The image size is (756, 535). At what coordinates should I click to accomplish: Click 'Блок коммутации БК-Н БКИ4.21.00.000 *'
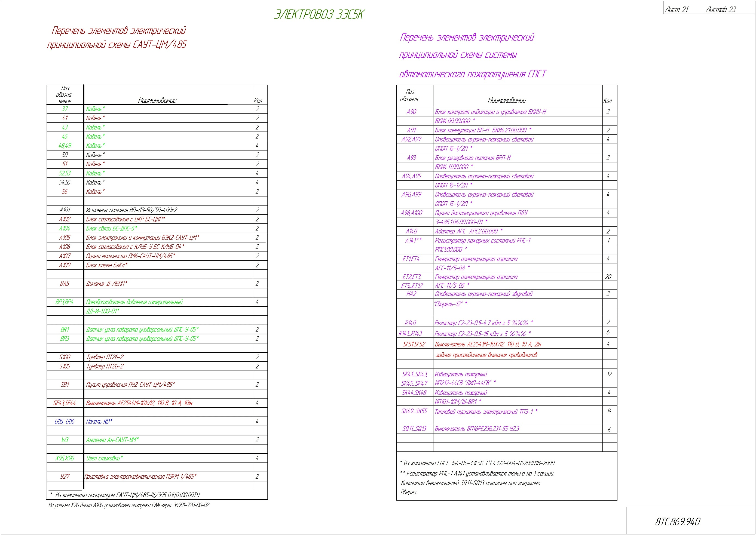(483, 130)
